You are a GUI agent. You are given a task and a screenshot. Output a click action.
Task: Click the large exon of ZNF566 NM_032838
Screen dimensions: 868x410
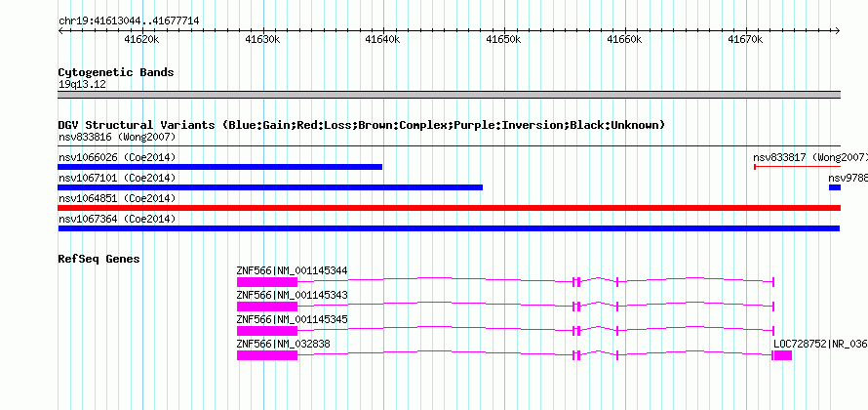(x=267, y=355)
